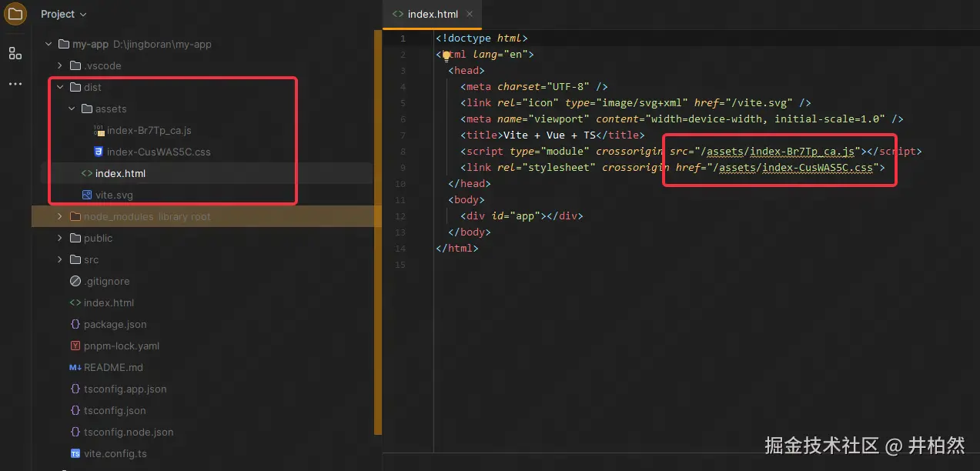Click the /assets/index-Br7Tp_ca.js src path
Viewport: 980px width, 471px height.
781,152
